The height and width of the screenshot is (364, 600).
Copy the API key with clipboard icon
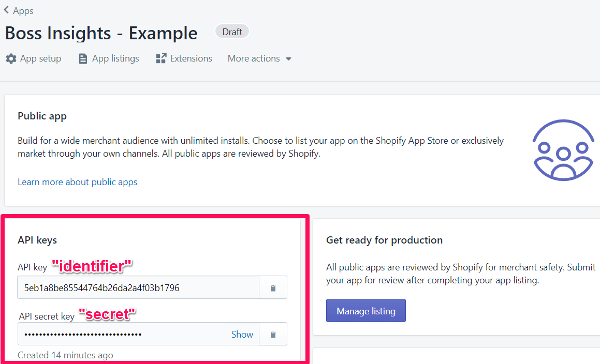point(273,287)
